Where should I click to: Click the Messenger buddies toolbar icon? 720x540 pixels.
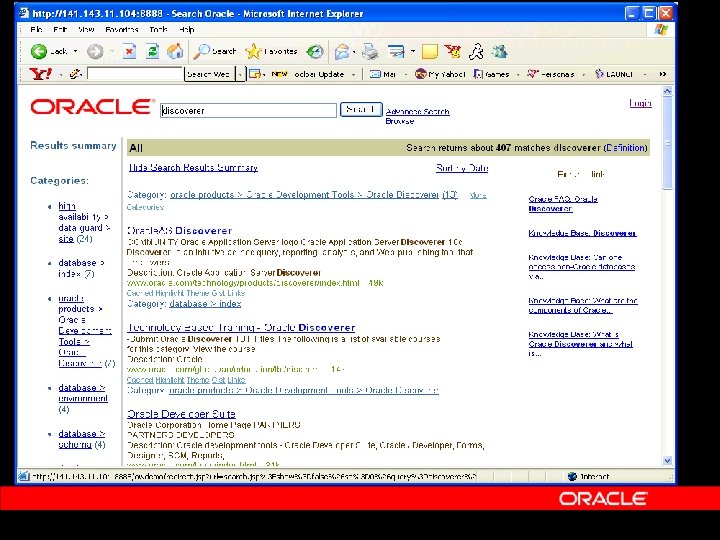(500, 51)
